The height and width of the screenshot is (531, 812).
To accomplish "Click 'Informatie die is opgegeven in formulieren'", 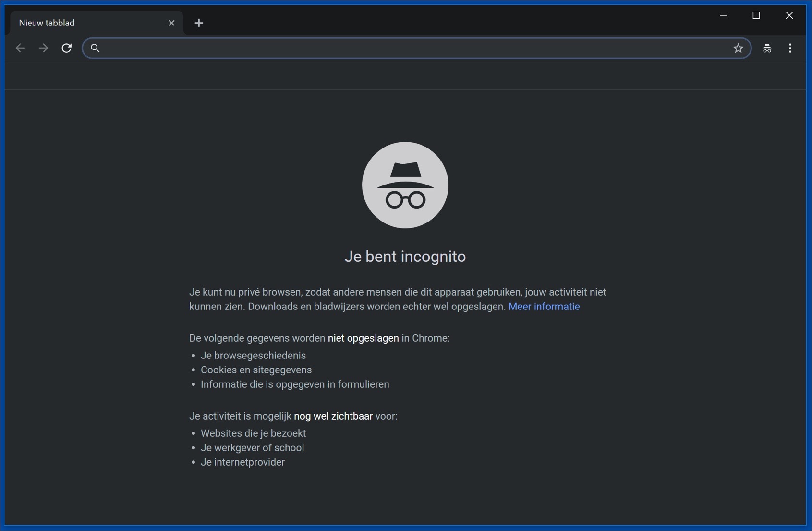I will (295, 384).
